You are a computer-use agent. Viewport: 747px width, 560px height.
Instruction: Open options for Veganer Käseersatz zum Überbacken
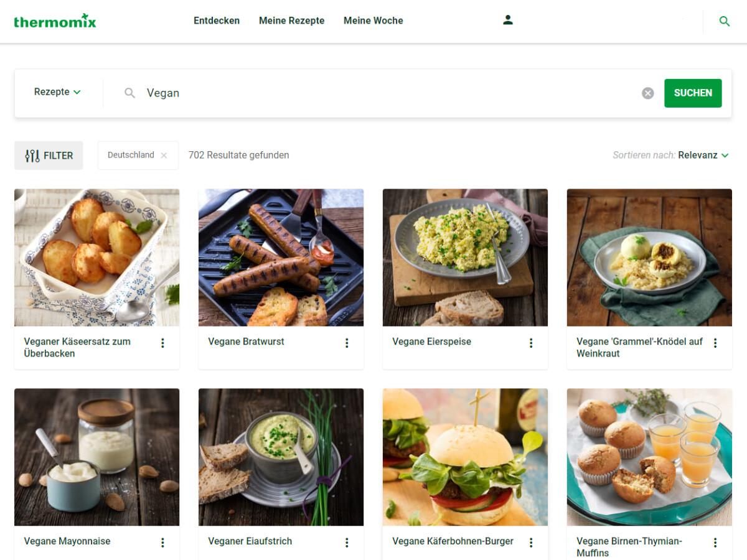[x=162, y=343]
